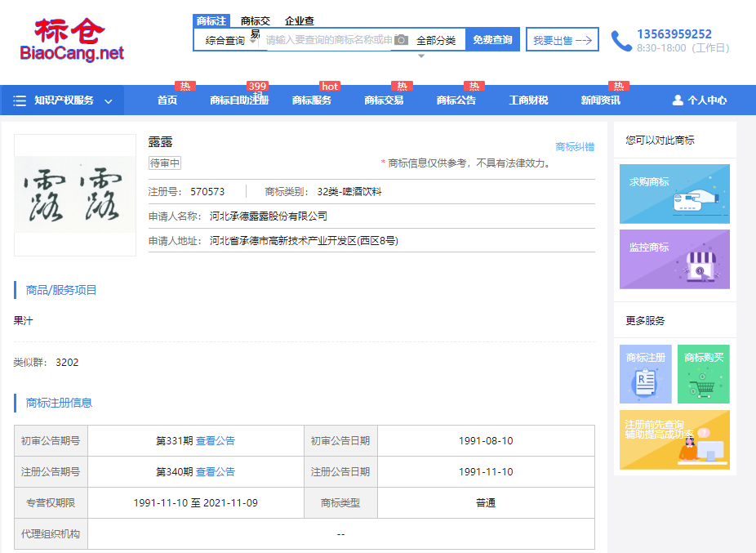Click the 热 badge above 商标公告
The width and height of the screenshot is (756, 553).
(x=474, y=86)
